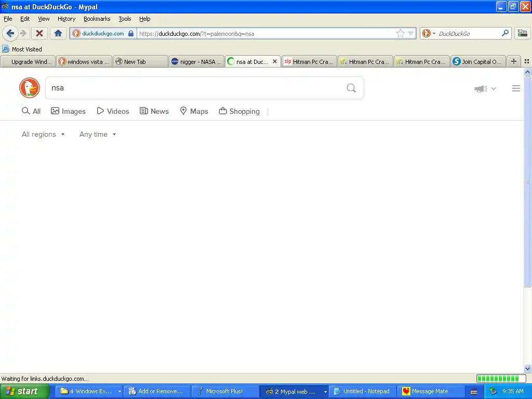Image resolution: width=532 pixels, height=399 pixels.
Task: Stop loading with the red X button
Action: 39,33
